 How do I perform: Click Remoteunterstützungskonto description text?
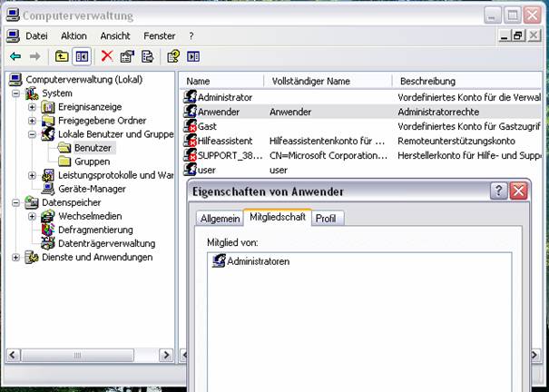click(456, 141)
